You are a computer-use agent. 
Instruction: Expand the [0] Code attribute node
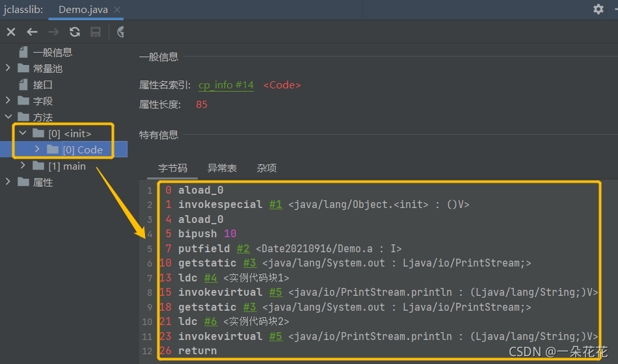pyautogui.click(x=37, y=149)
